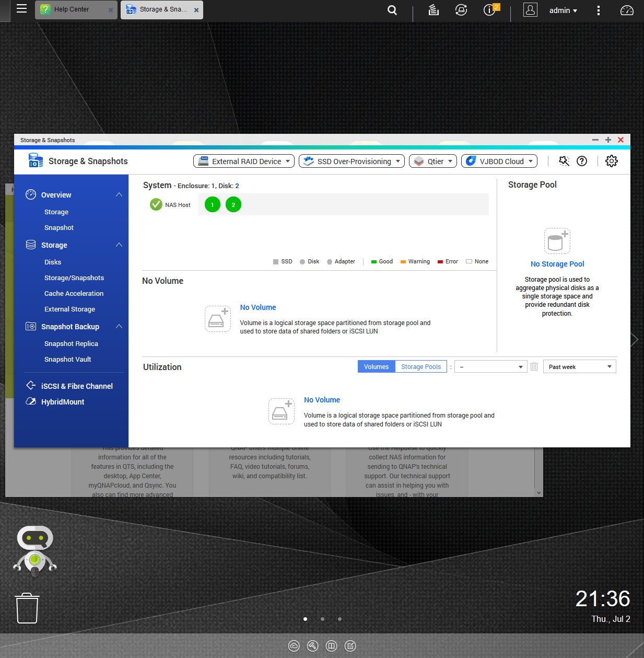Click the No Volume link under No Volume section
644x658 pixels.
click(x=258, y=307)
